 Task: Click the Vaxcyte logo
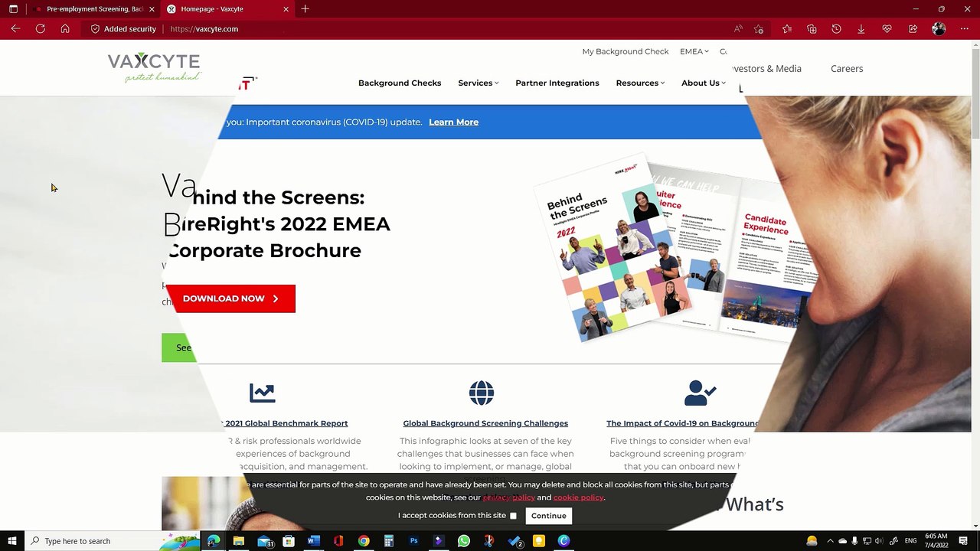tap(154, 67)
